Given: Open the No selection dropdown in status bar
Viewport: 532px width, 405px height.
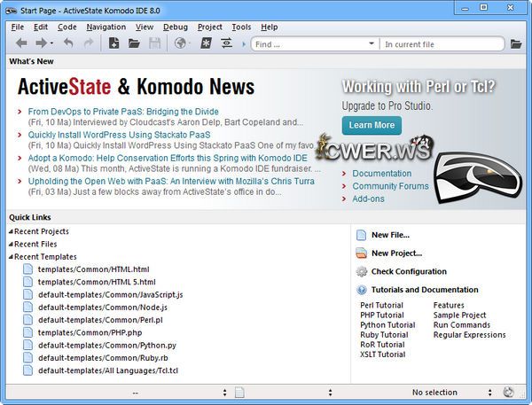Looking at the screenshot, I should 489,392.
